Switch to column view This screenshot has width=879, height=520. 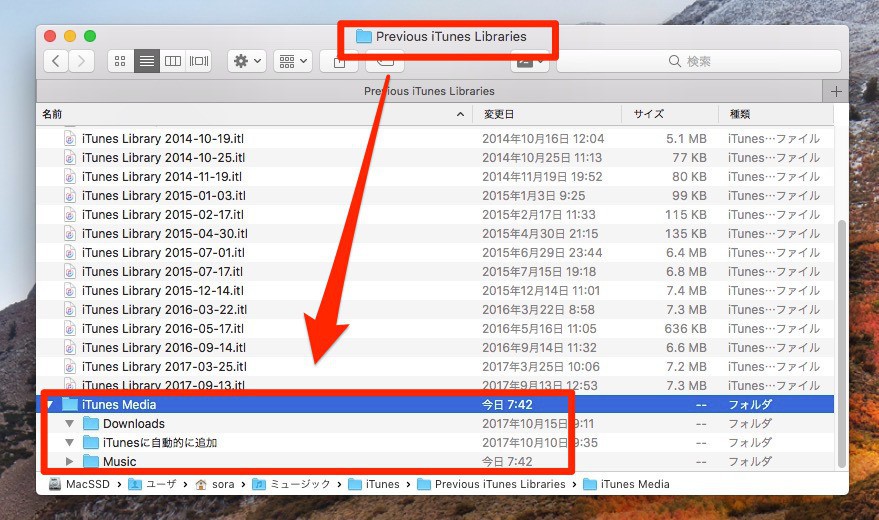(x=173, y=61)
